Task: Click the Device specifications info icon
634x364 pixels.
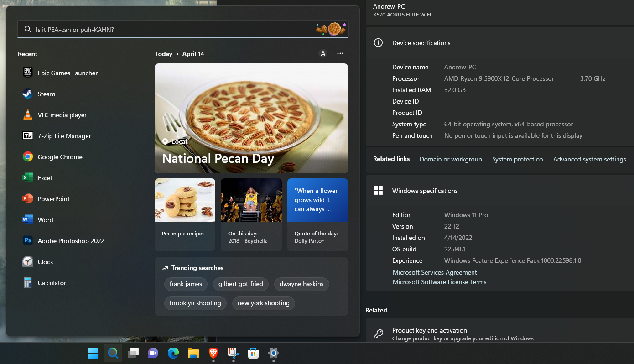Action: pyautogui.click(x=378, y=43)
